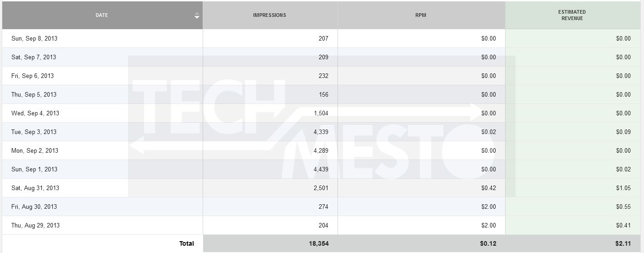Screen dimensions: 644x253
Task: Select the Sat, Aug 31, 2013 row
Action: tap(321, 188)
